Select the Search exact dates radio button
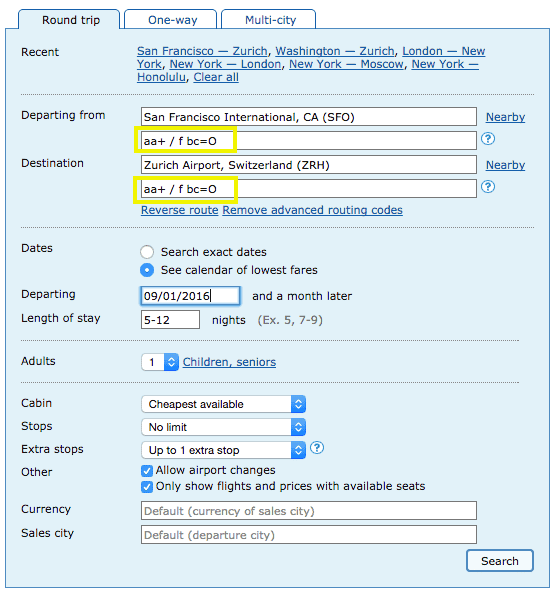This screenshot has height=597, width=558. point(147,252)
